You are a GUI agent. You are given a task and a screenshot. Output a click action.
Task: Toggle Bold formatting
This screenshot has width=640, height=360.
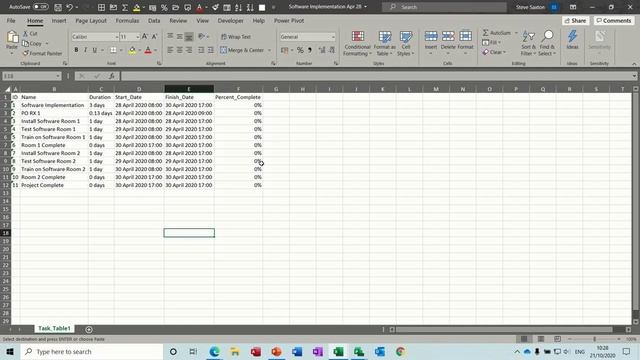76,50
